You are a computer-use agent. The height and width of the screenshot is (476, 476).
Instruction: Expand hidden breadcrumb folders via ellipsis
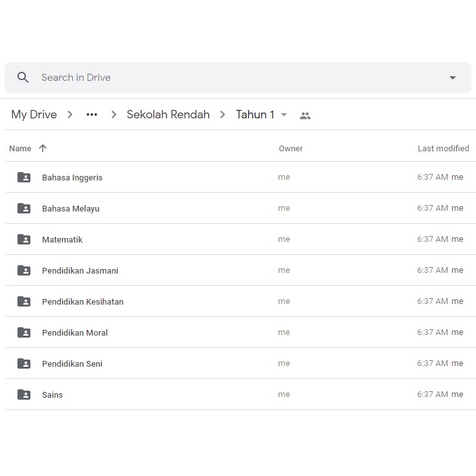pyautogui.click(x=92, y=114)
